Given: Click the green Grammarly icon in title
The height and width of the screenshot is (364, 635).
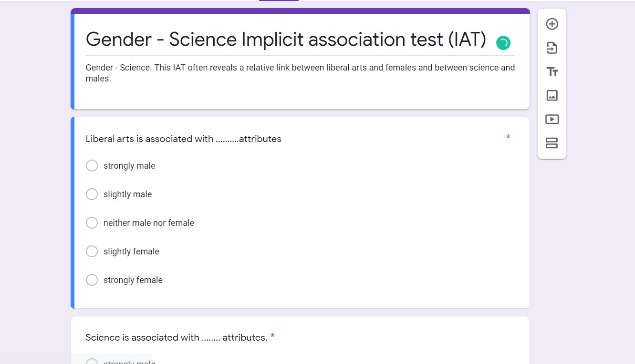Looking at the screenshot, I should 503,43.
